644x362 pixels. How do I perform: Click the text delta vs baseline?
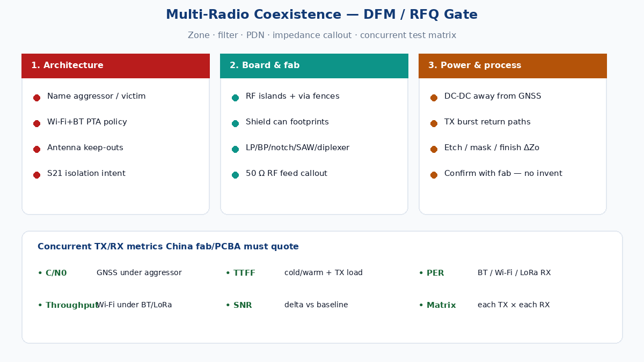point(316,305)
